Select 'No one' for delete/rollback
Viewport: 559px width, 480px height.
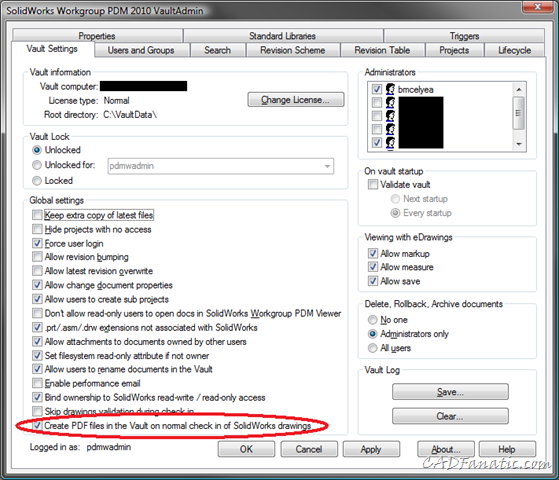click(372, 320)
